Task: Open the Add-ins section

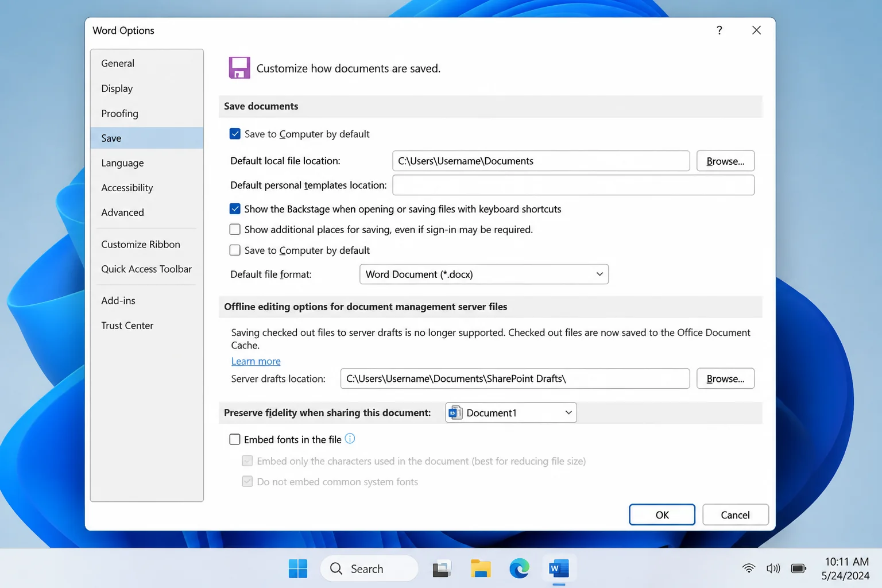Action: tap(147, 300)
